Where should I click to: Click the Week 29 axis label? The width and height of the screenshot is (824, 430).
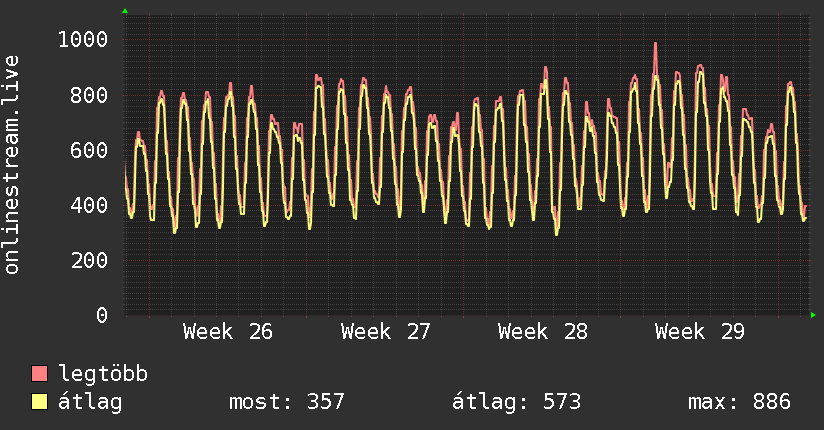point(699,332)
